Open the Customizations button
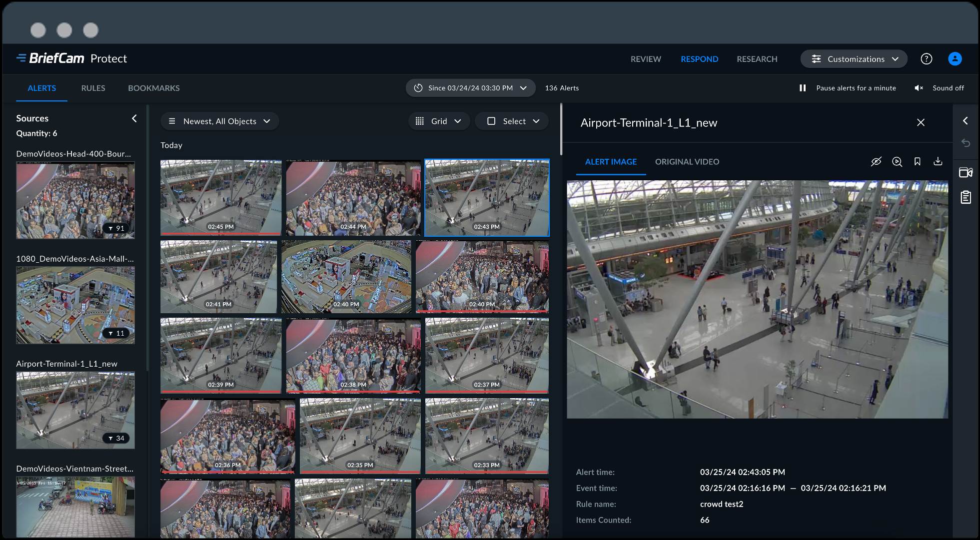980x540 pixels. 855,59
